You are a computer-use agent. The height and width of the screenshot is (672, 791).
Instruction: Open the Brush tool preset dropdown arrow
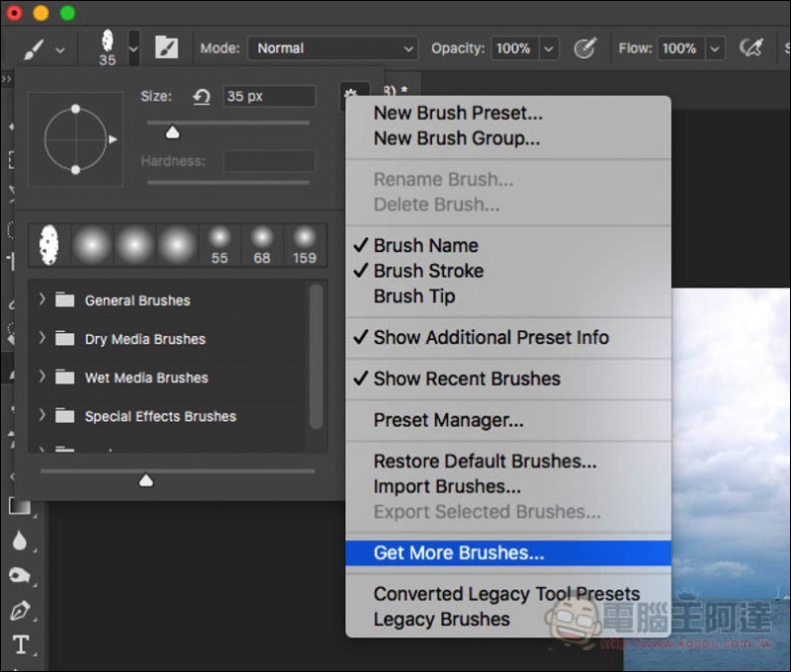[x=60, y=50]
